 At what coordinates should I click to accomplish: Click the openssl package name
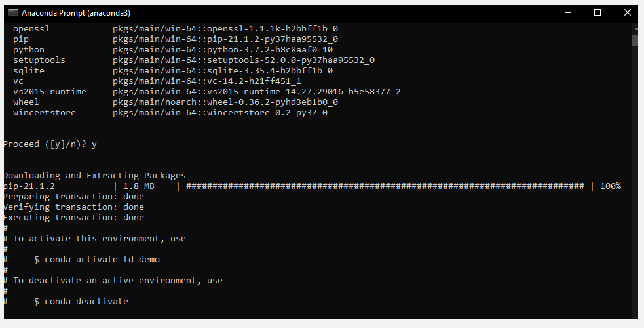(x=31, y=29)
